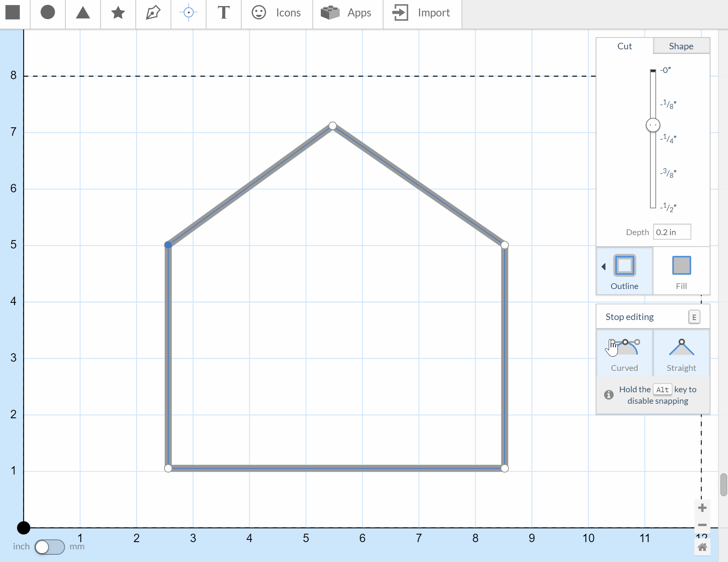Set cut type to Outline
This screenshot has width=728, height=562.
(x=624, y=271)
